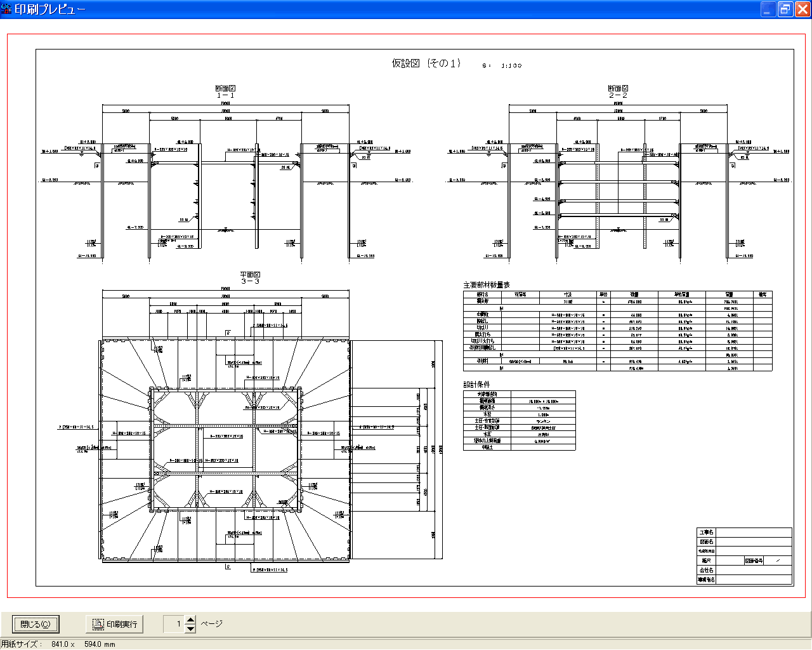Decrease the page number with the down arrow
Screen dimensions: 812x650
[191, 628]
